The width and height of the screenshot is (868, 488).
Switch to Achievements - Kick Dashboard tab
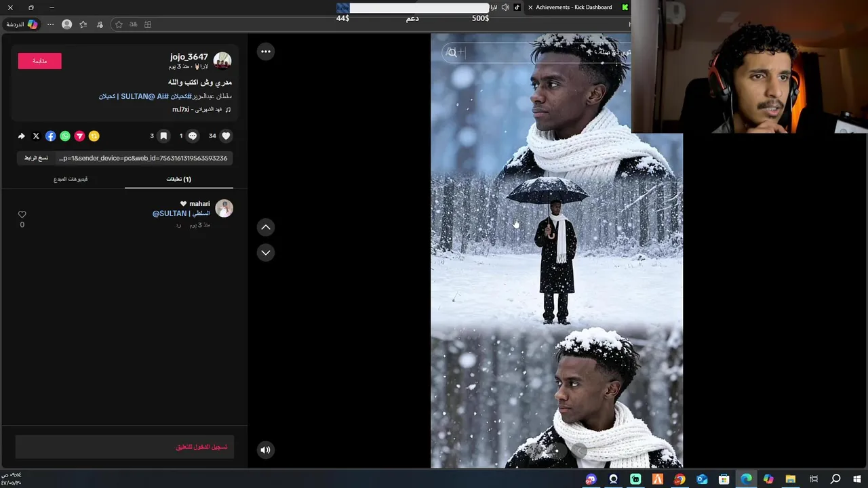pos(574,7)
